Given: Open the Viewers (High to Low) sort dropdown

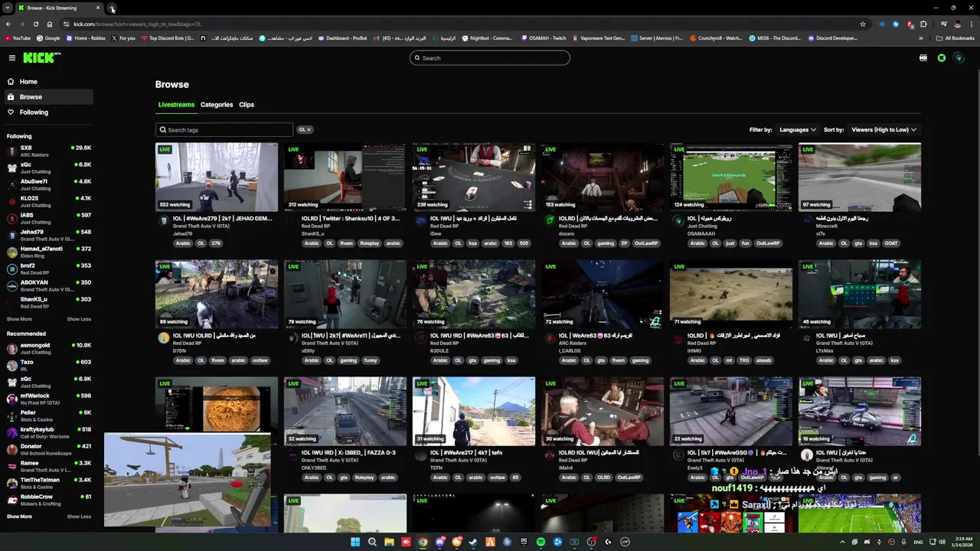Looking at the screenshot, I should (884, 129).
